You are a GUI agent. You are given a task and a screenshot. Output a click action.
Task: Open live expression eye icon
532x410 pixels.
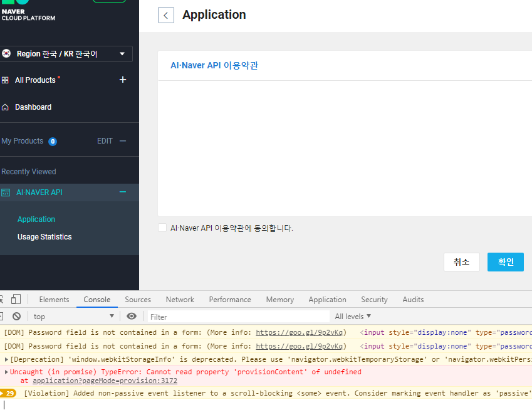tap(132, 317)
